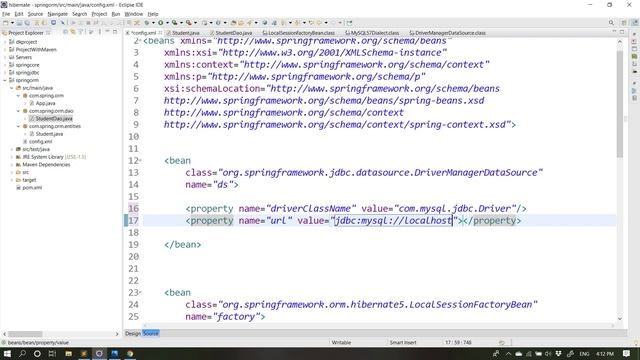Click the New file toolbar icon
Viewport: 640px width, 360px height.
(x=6, y=23)
